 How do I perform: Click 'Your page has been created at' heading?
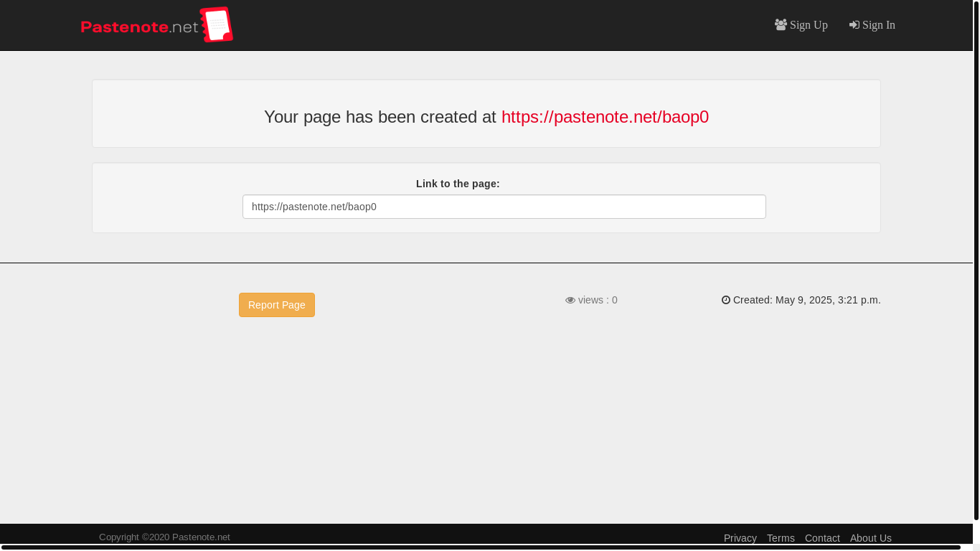point(380,117)
